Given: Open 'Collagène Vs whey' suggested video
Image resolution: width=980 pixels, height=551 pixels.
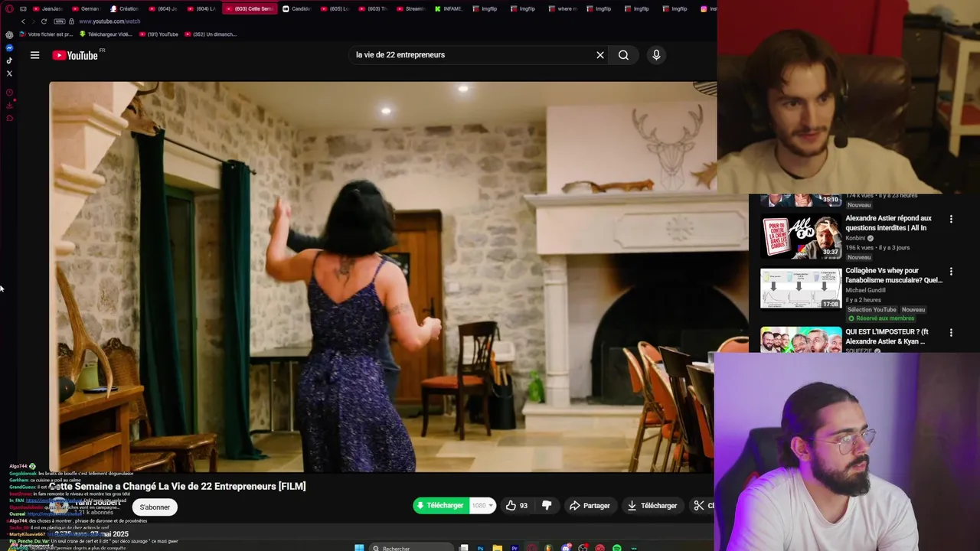Looking at the screenshot, I should coord(893,275).
